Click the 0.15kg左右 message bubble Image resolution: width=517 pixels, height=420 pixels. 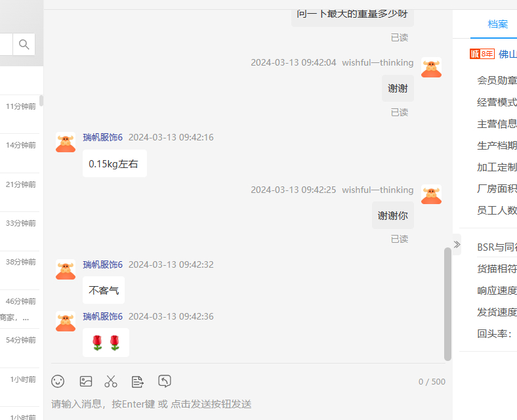pyautogui.click(x=115, y=163)
